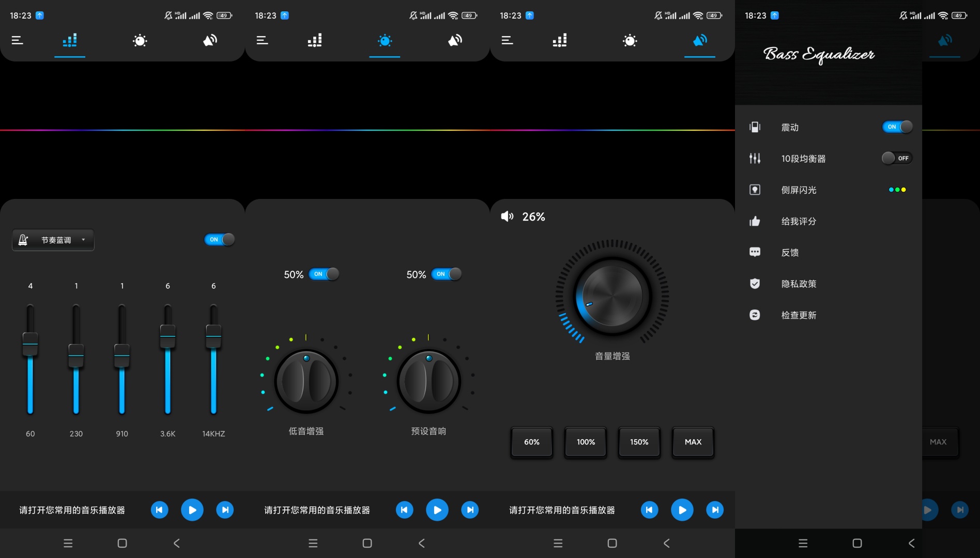Click the metronome icon in the preset selector

23,240
